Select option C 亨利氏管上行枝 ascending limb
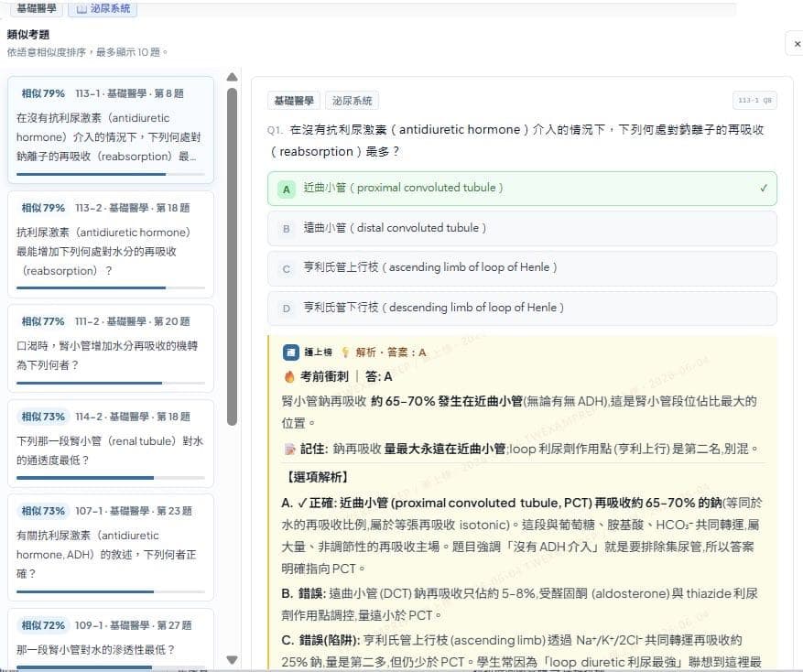The height and width of the screenshot is (672, 803). tap(522, 268)
